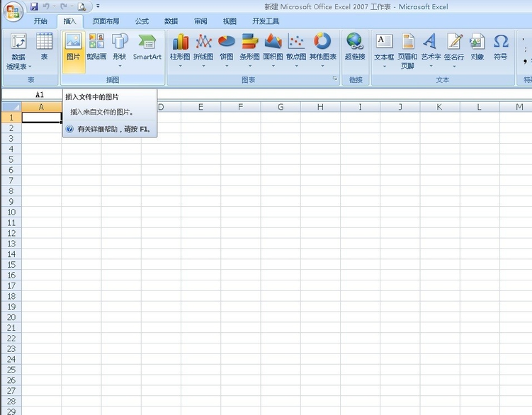Viewport: 532px width, 415px height.
Task: Insert a 符号 symbol
Action: tap(500, 47)
